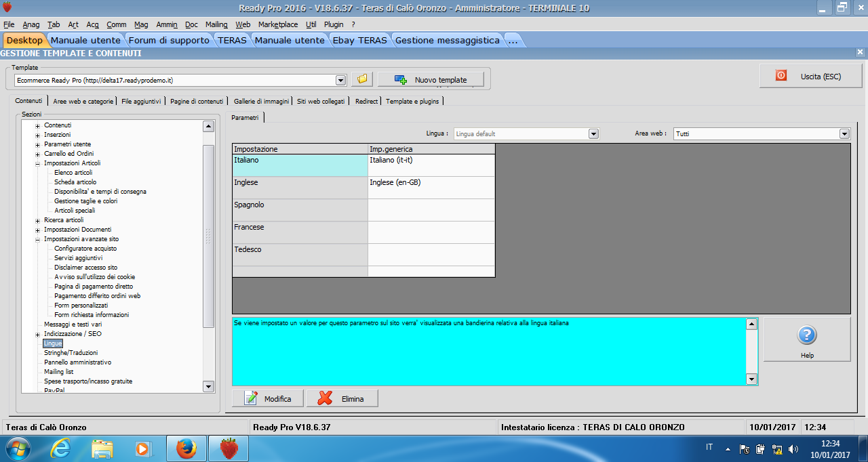
Task: Select Mailing list in the tree
Action: pyautogui.click(x=59, y=372)
